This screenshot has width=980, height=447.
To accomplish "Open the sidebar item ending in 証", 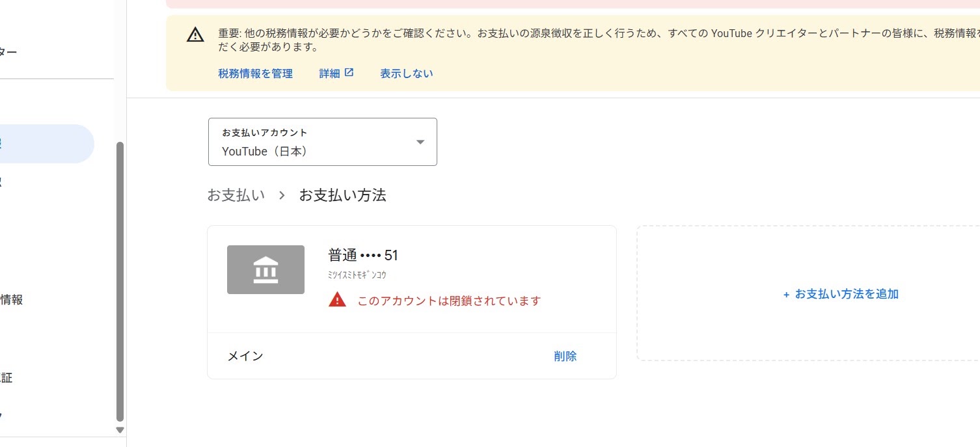I will (x=7, y=378).
